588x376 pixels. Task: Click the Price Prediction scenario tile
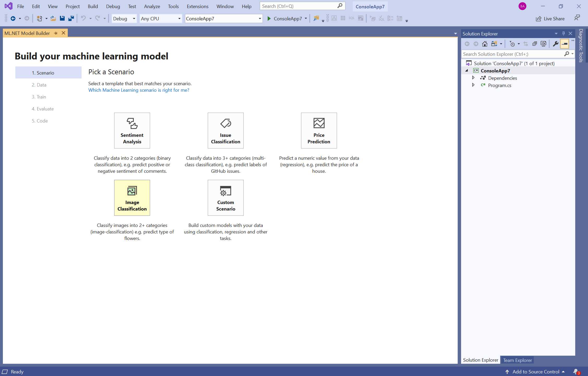tap(319, 131)
